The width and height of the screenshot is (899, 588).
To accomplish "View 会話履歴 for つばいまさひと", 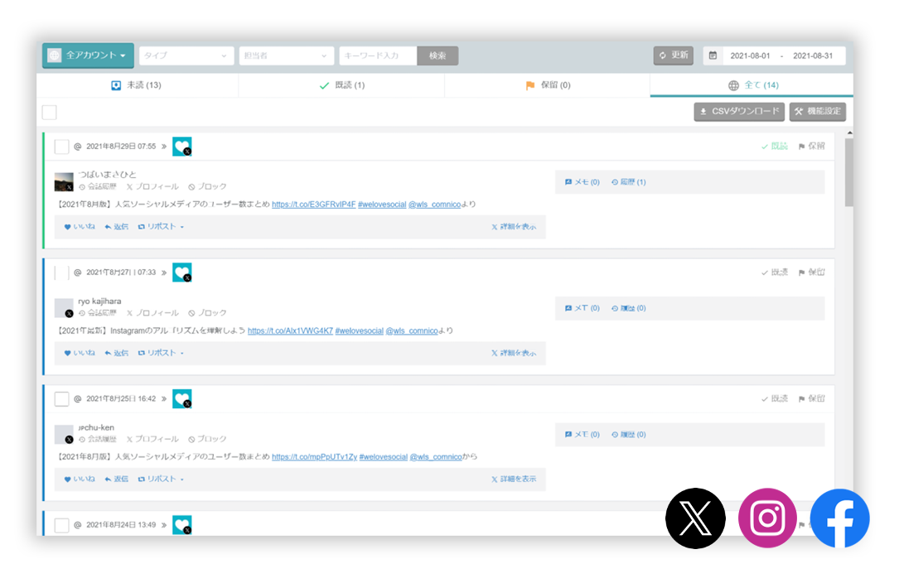I will tap(98, 187).
